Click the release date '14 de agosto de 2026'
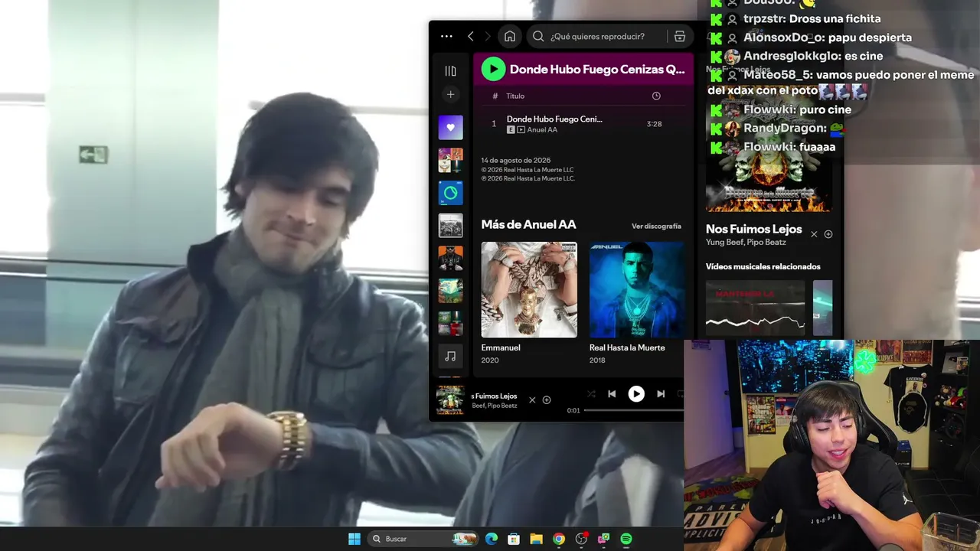Image resolution: width=980 pixels, height=551 pixels. 516,161
